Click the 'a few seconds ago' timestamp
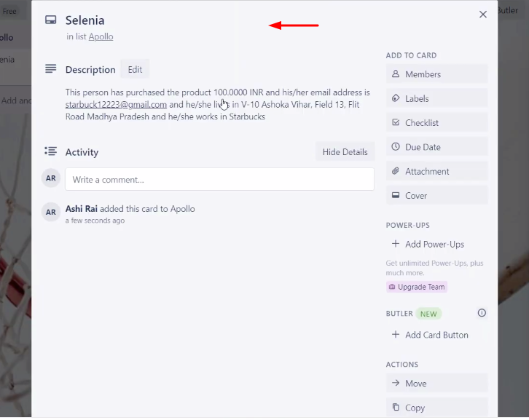Viewport: 529px width, 420px height. point(95,221)
